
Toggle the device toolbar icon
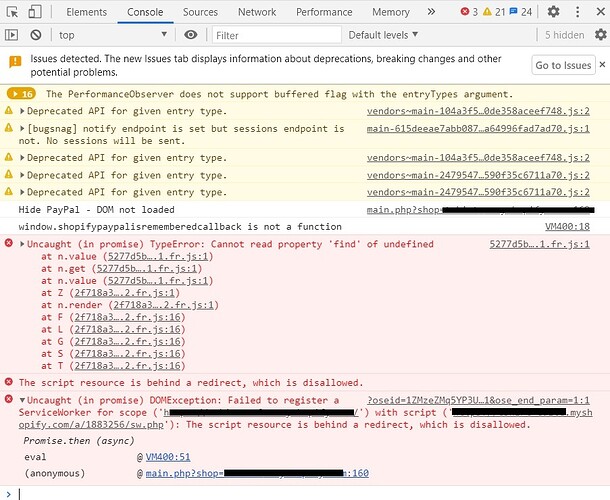35,12
